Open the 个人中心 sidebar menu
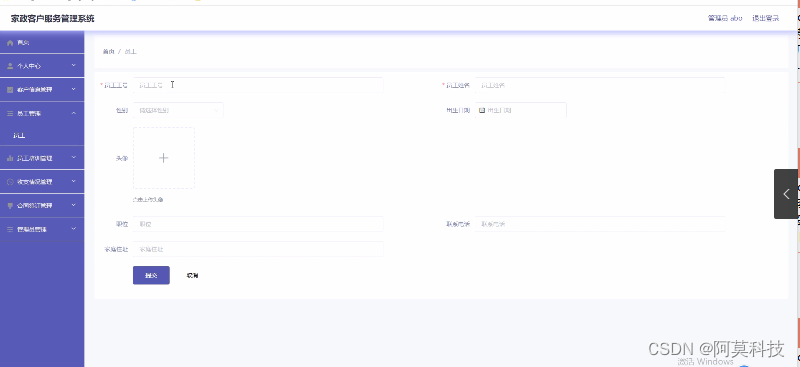 coord(42,66)
